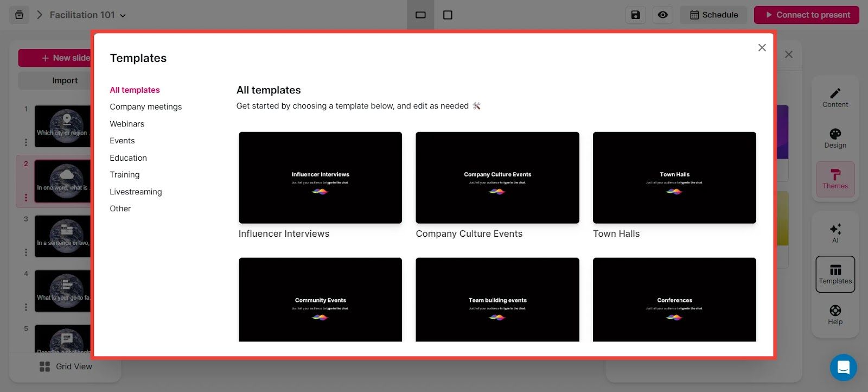
Task: Switch to widescreen layout toggle
Action: click(x=420, y=15)
